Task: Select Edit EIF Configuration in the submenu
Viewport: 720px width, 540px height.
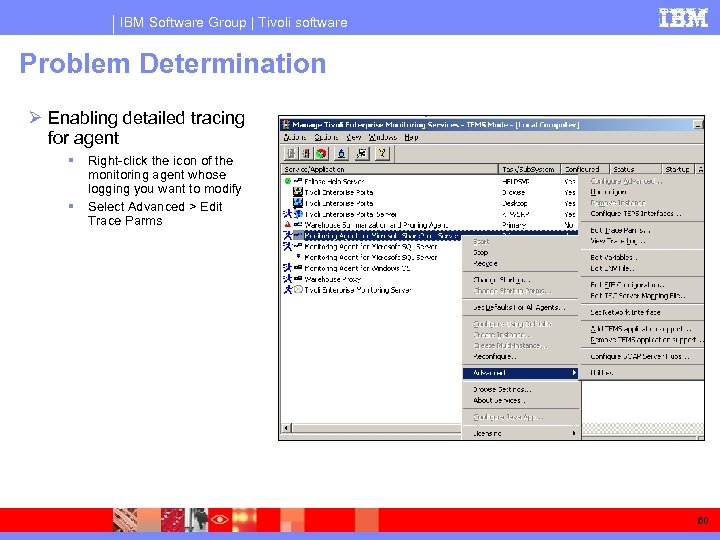Action: pyautogui.click(x=642, y=285)
